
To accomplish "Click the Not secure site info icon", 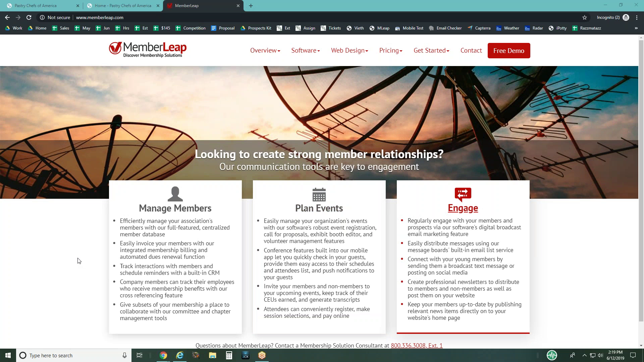I will coord(42,17).
